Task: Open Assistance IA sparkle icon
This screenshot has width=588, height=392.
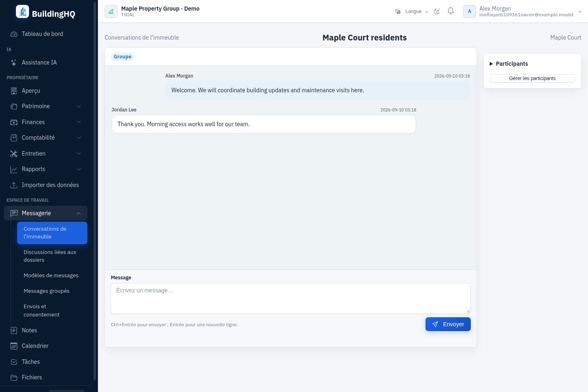Action: click(14, 62)
